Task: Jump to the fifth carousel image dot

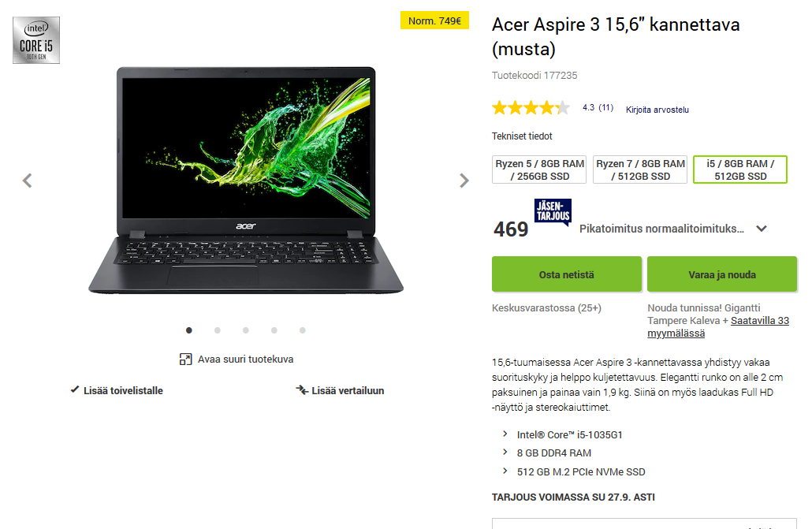Action: coord(303,330)
